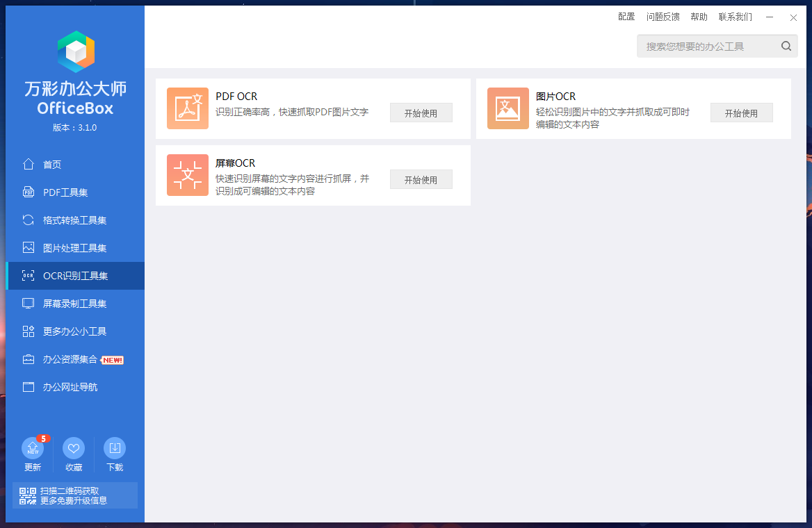The image size is (812, 528).
Task: Click the 下载 label under download icon
Action: [115, 468]
